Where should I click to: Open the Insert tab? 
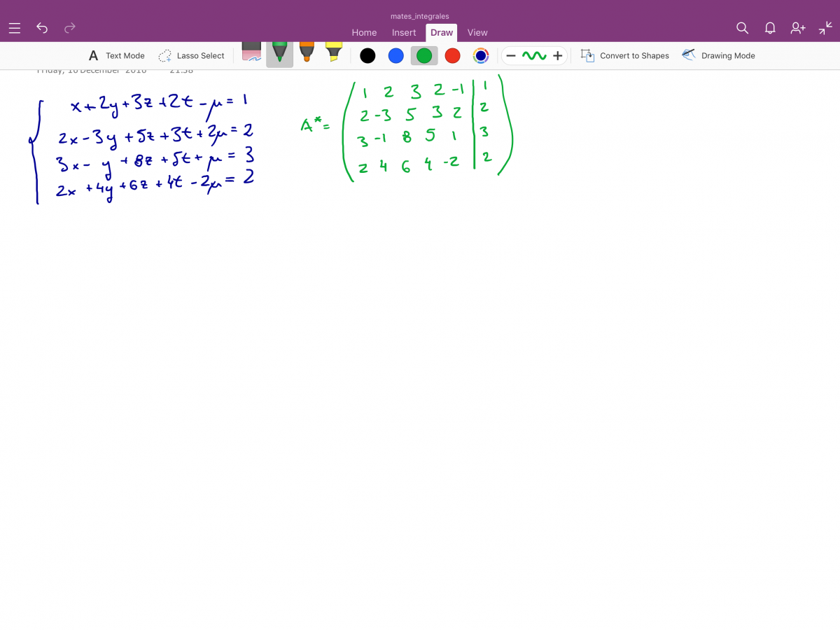(404, 32)
